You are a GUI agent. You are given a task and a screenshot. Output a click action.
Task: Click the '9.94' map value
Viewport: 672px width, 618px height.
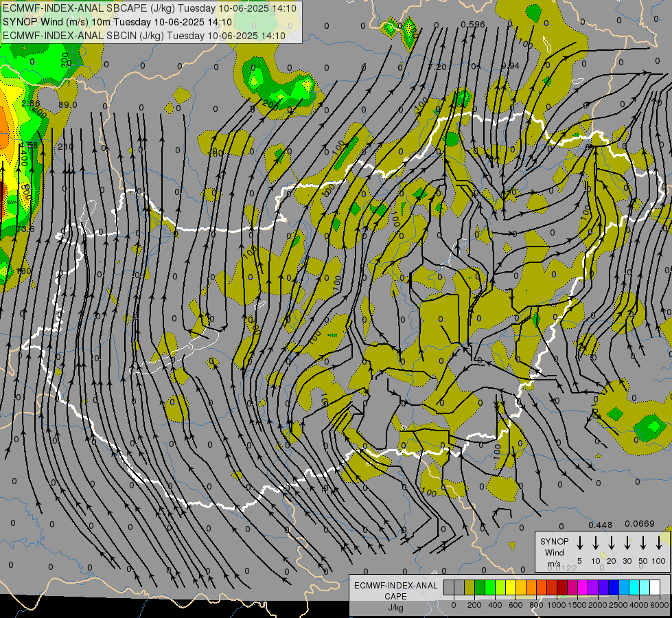(510, 66)
